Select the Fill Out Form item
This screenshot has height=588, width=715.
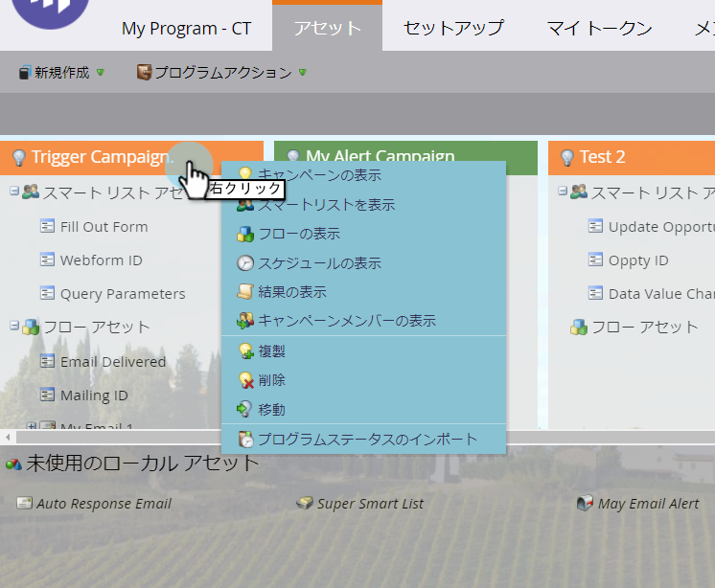point(104,227)
